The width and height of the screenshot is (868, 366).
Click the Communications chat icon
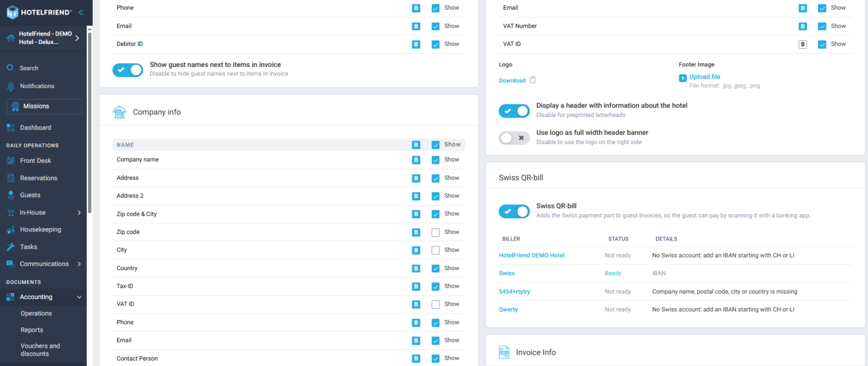10,264
